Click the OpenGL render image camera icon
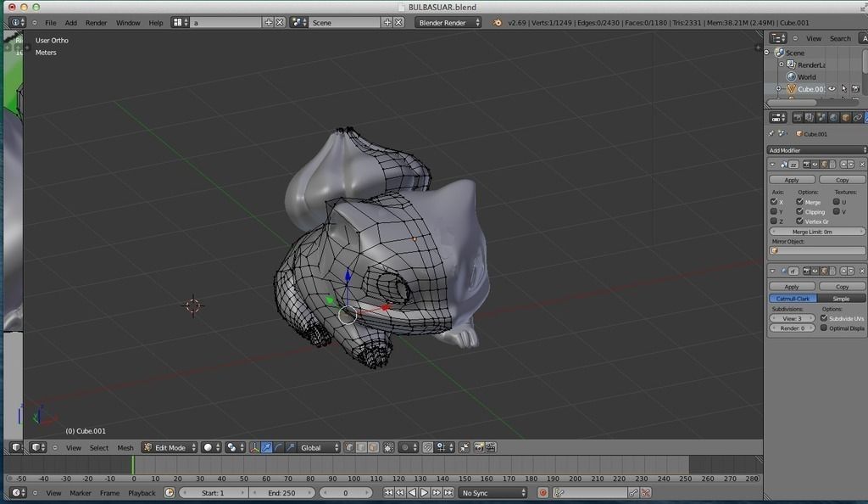 pos(479,447)
